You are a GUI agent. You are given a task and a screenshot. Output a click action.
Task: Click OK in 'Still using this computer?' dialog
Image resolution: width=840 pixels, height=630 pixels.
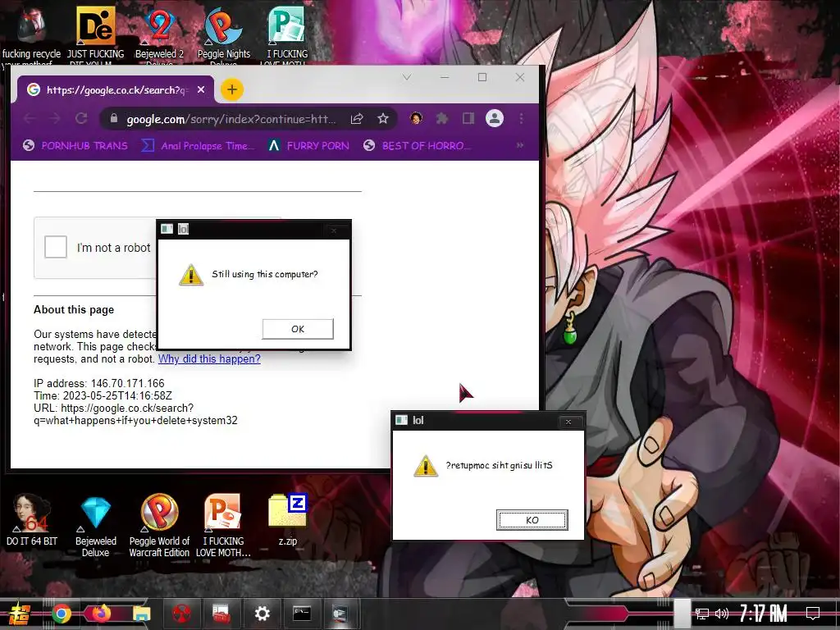point(298,329)
